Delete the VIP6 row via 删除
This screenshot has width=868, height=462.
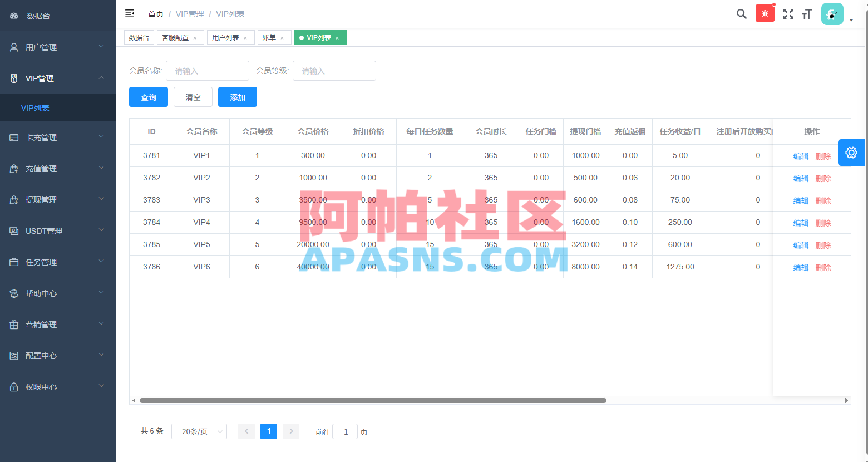[x=823, y=268]
